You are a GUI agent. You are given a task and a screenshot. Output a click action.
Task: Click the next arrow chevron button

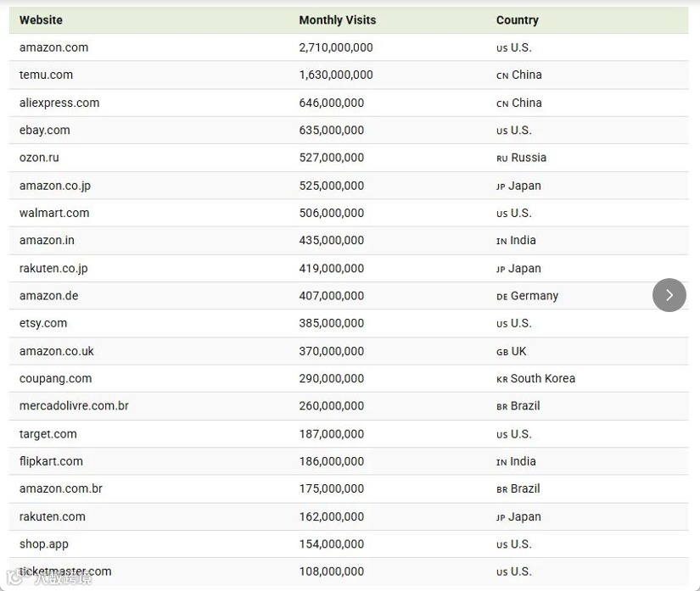669,295
